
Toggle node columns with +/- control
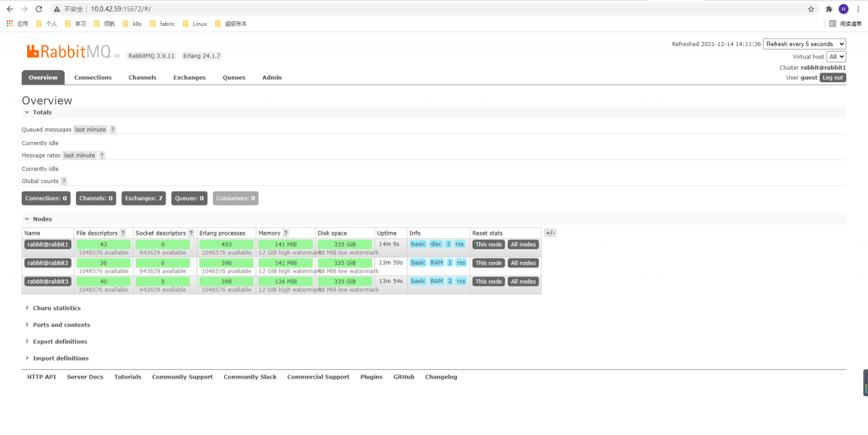click(x=550, y=233)
